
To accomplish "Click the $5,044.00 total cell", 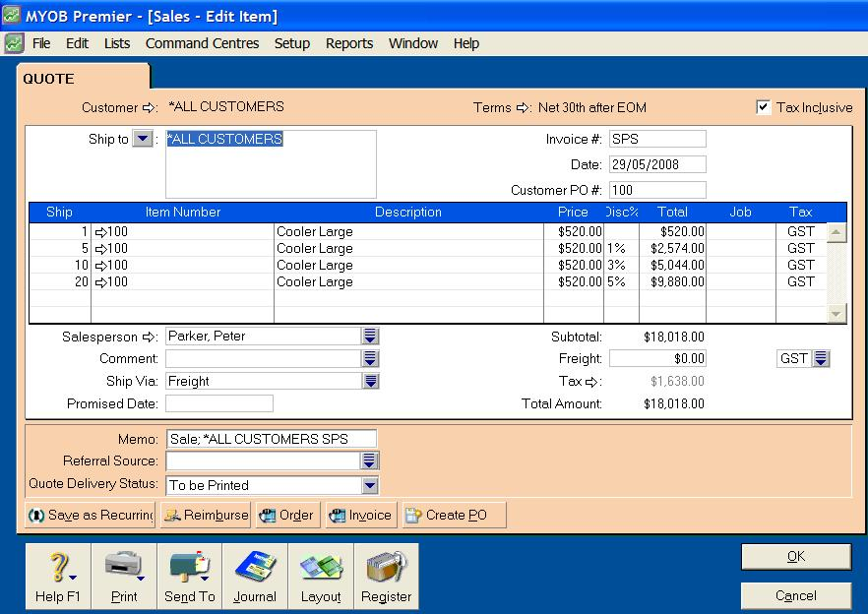I will coord(672,266).
